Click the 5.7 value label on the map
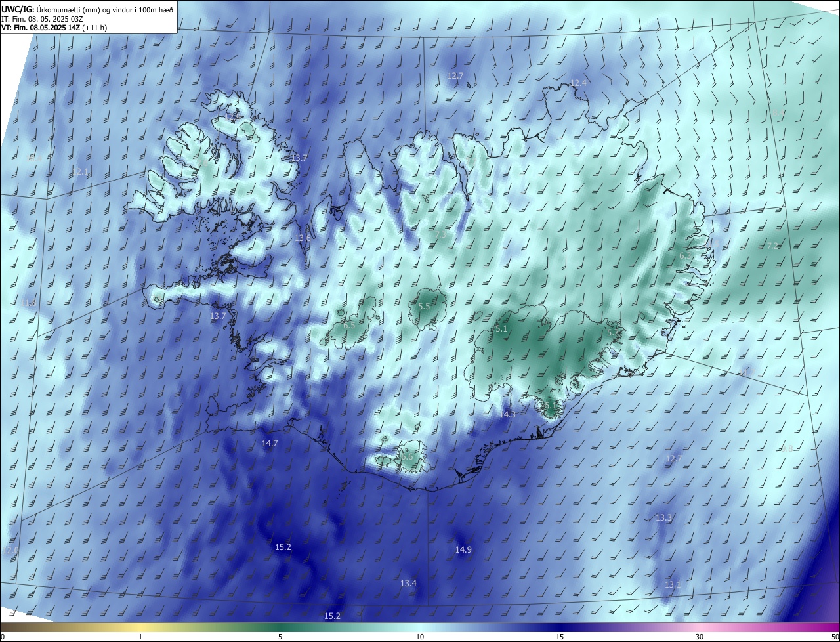The image size is (840, 642). pyautogui.click(x=612, y=333)
